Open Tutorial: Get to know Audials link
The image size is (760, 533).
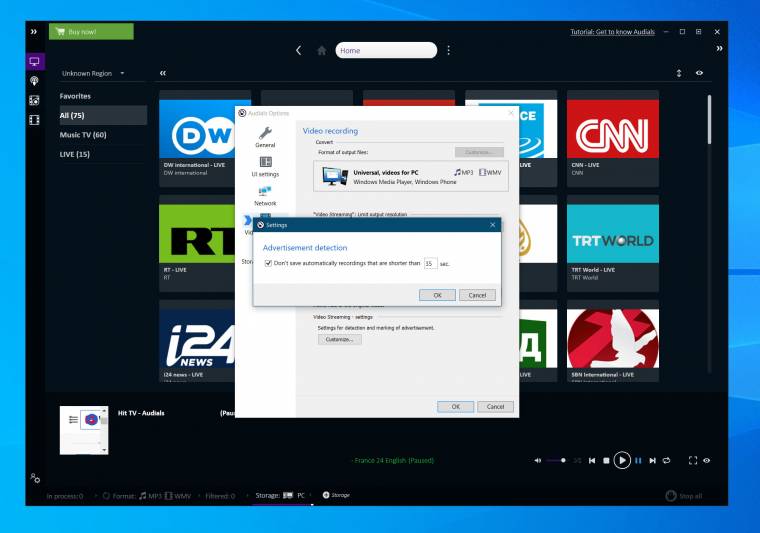612,32
